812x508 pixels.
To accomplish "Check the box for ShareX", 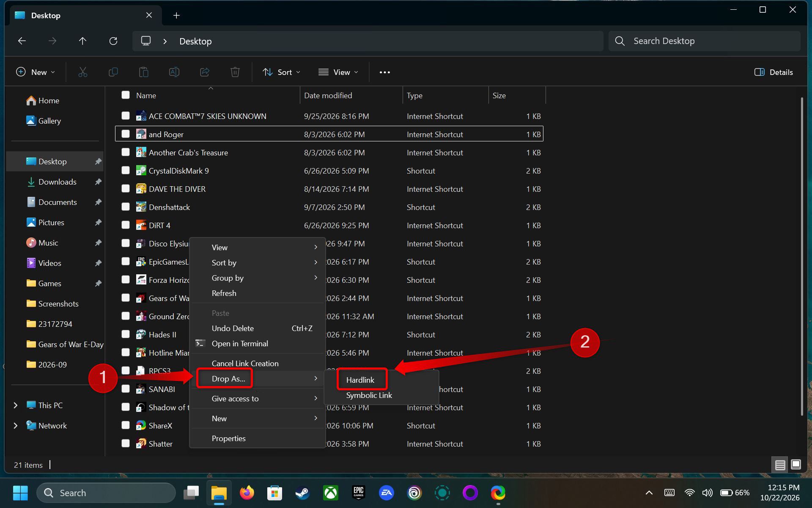I will [126, 425].
